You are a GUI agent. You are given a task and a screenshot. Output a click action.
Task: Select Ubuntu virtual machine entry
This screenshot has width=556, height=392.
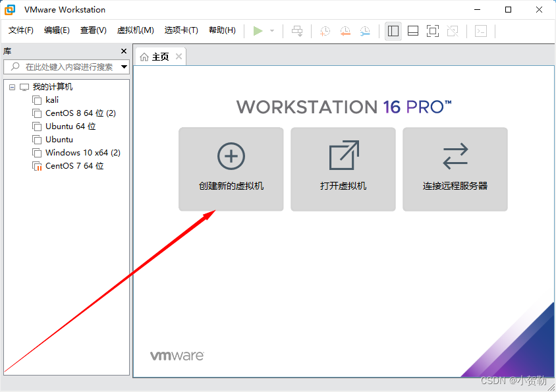click(59, 140)
